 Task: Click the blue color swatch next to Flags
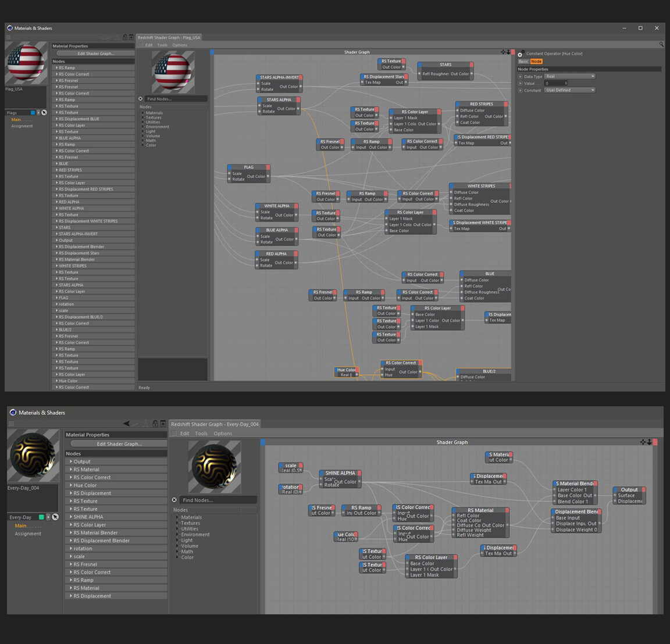click(x=33, y=112)
